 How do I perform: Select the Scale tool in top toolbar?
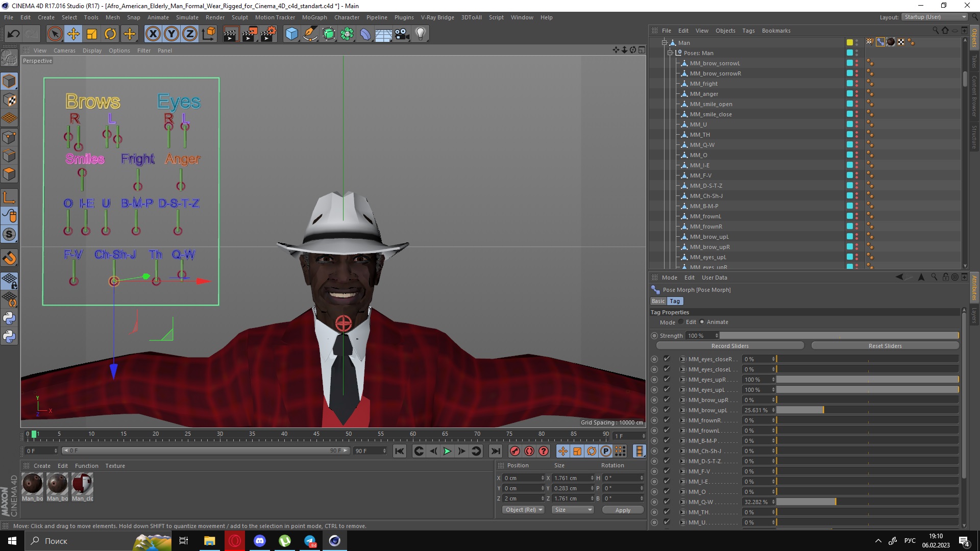click(x=92, y=34)
